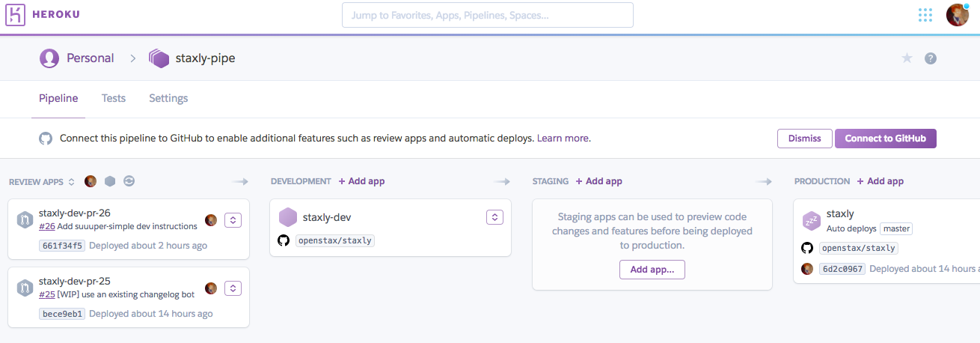Click commit hash bece9eb1

tap(62, 314)
